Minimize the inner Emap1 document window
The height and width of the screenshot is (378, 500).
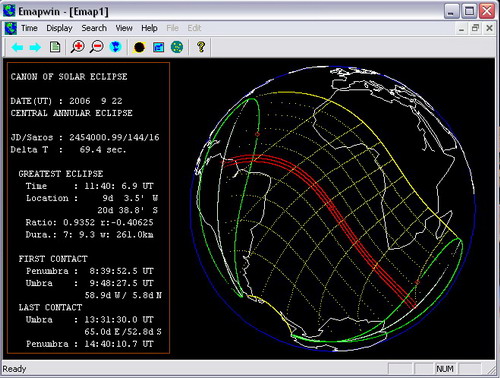(x=461, y=28)
